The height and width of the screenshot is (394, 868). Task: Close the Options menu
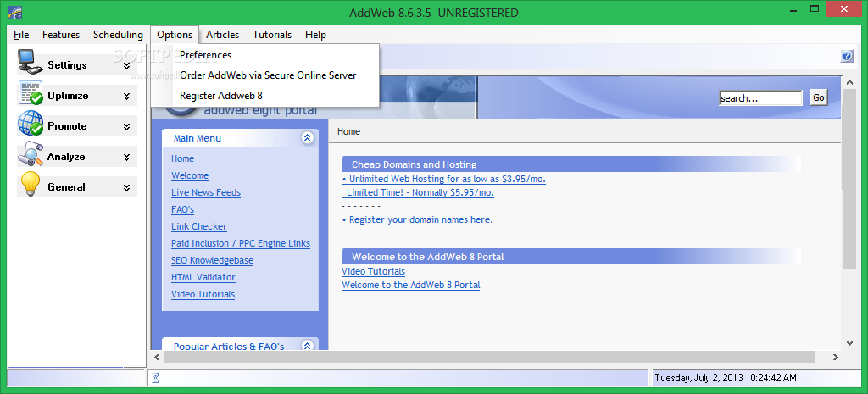175,35
